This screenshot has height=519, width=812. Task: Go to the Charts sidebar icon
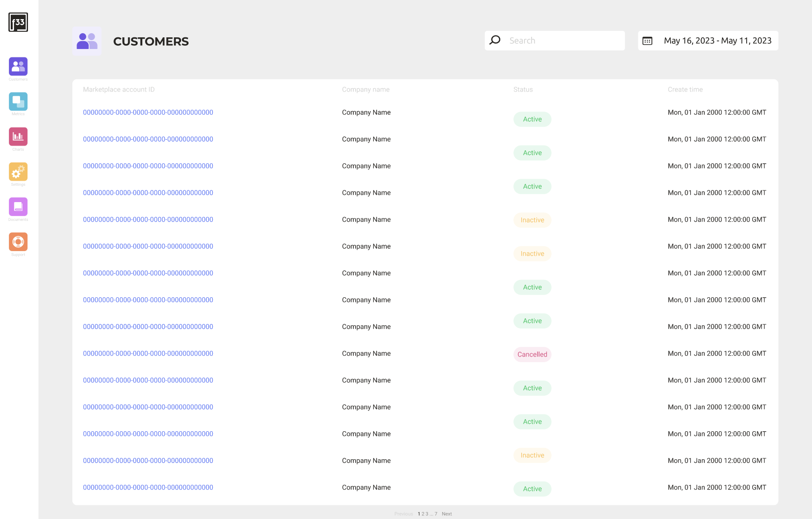[18, 137]
